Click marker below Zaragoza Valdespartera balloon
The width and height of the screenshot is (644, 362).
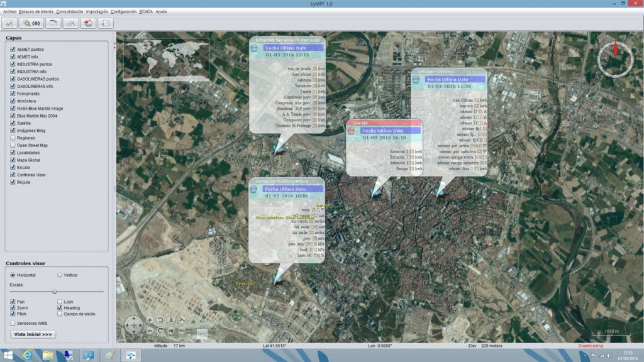(277, 279)
